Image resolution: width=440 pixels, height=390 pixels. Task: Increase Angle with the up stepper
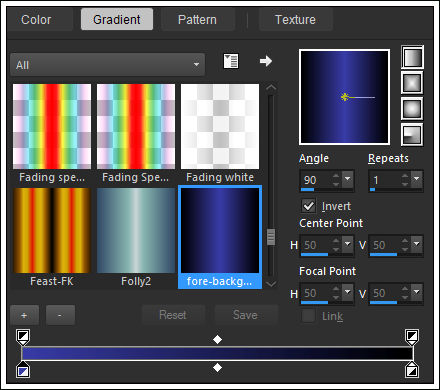pos(336,175)
